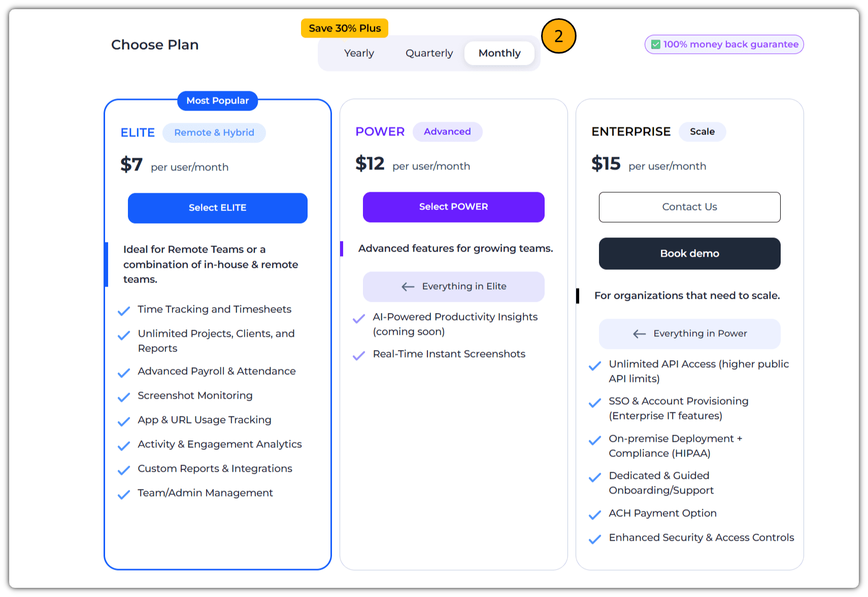Switch billing period to Quarterly
868x597 pixels.
coord(429,53)
